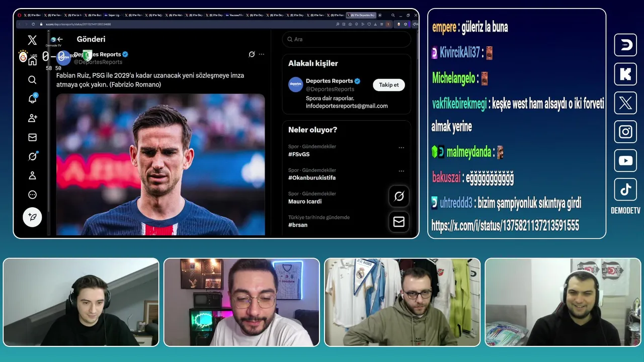Image resolution: width=644 pixels, height=362 pixels.
Task: Click the Neler oluyor? heading
Action: [312, 130]
